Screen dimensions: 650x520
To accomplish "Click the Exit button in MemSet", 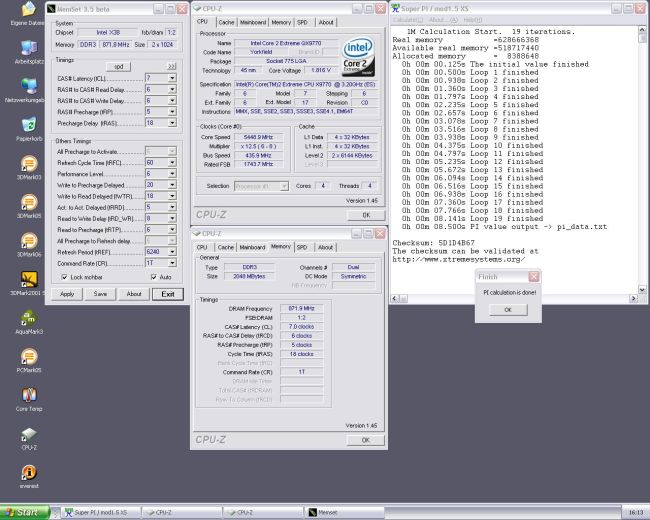I will tap(167, 294).
